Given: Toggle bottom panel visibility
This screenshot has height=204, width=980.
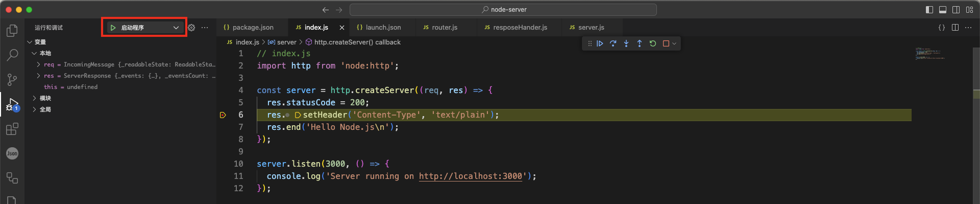Looking at the screenshot, I should (943, 10).
